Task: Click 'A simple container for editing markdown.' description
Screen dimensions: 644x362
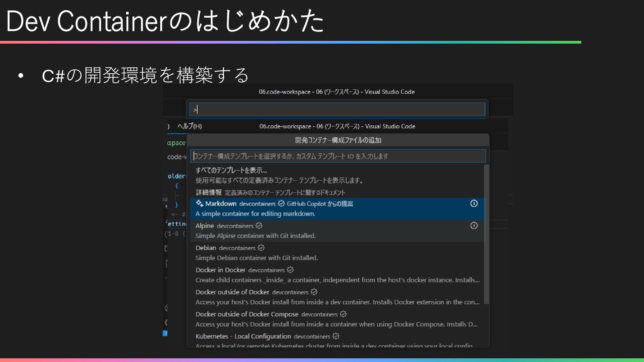Action: click(255, 214)
